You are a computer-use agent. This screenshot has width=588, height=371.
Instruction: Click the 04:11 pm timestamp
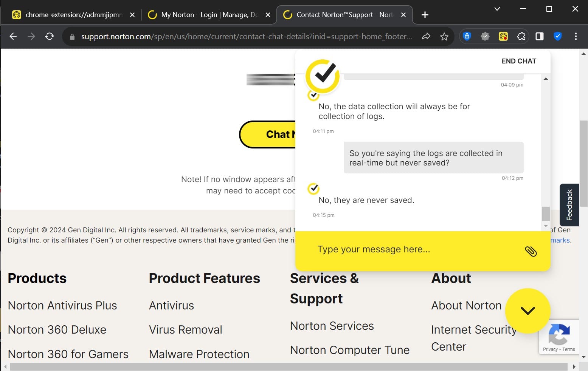pyautogui.click(x=323, y=131)
